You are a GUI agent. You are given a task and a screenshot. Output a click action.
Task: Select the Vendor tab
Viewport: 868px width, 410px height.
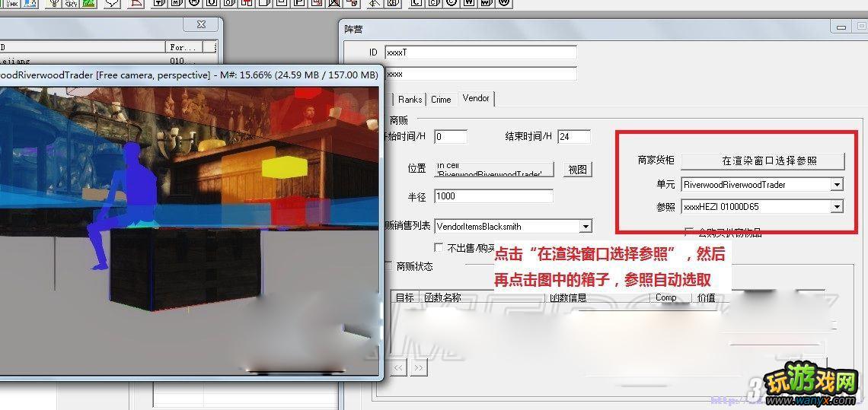pyautogui.click(x=476, y=98)
